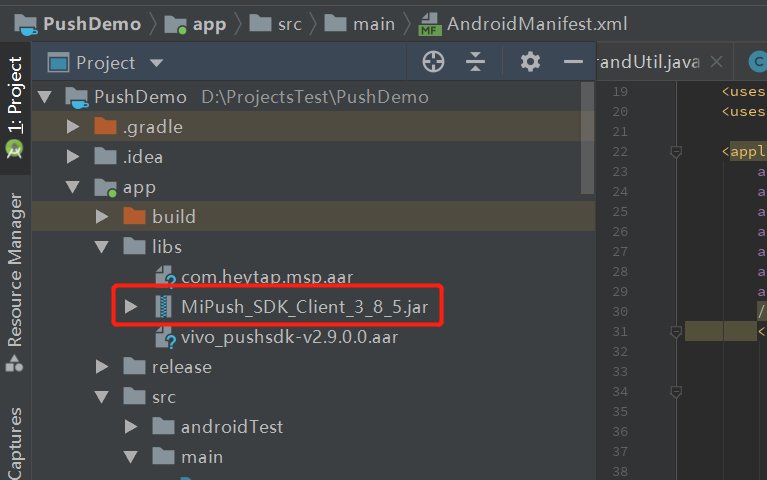This screenshot has height=480, width=767.
Task: Open the Project view dropdown
Action: [x=156, y=63]
